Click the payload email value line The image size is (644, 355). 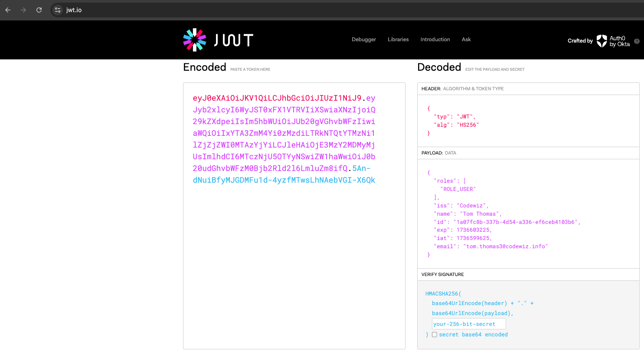coord(505,247)
